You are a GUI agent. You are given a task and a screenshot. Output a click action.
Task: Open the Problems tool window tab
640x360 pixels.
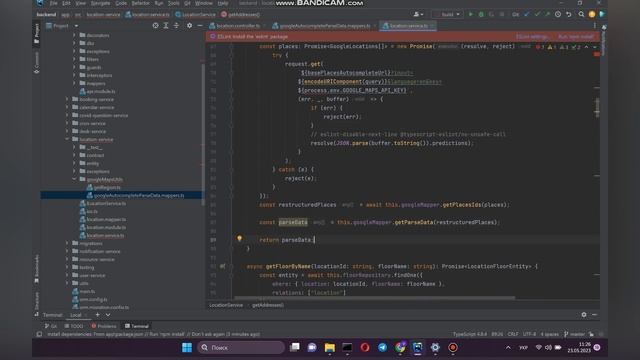pos(104,326)
